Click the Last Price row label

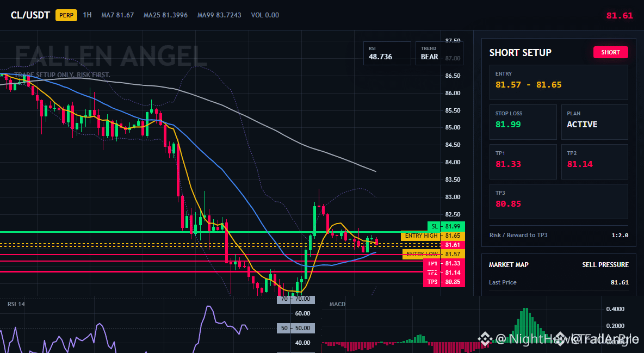click(x=503, y=282)
